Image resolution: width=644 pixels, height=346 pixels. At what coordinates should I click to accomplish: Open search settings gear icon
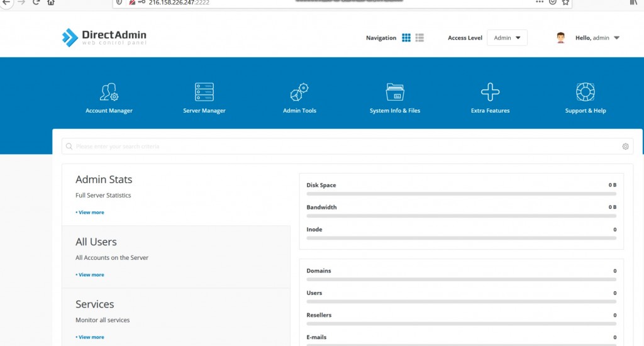pos(625,147)
